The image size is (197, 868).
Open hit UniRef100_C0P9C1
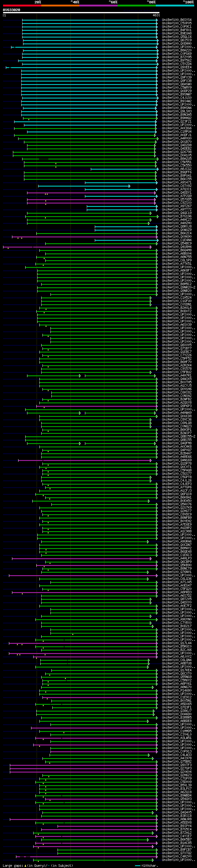point(176,26)
